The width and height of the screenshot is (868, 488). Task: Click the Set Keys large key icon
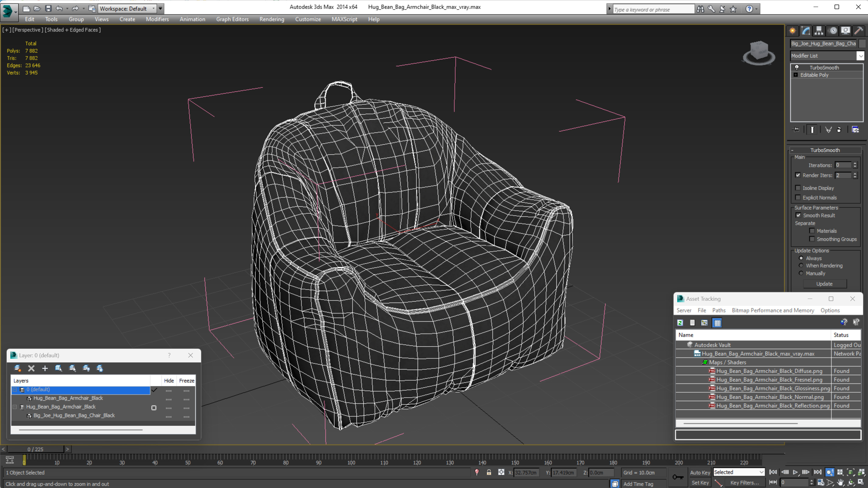[x=678, y=477]
